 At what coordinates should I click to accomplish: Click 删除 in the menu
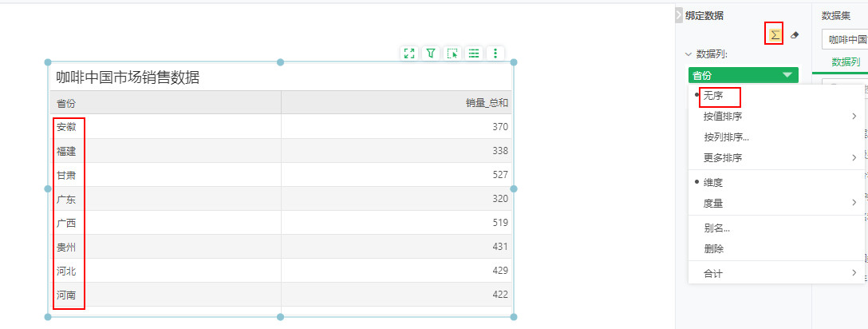714,249
